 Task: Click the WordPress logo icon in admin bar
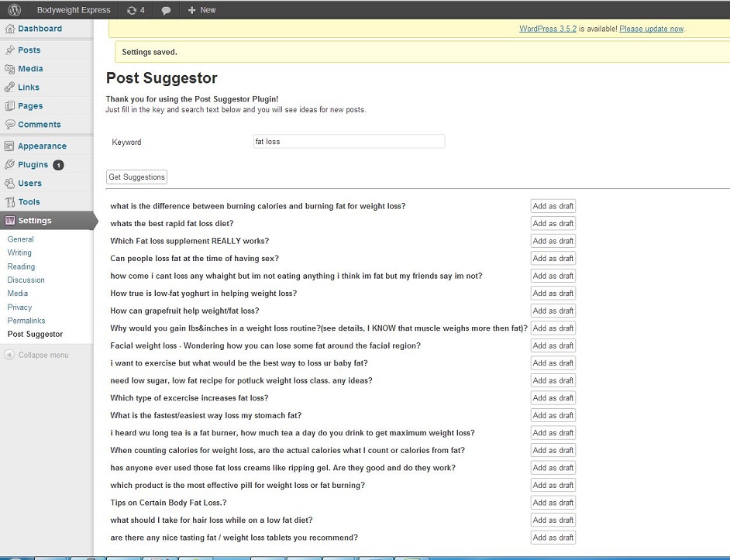click(x=14, y=10)
